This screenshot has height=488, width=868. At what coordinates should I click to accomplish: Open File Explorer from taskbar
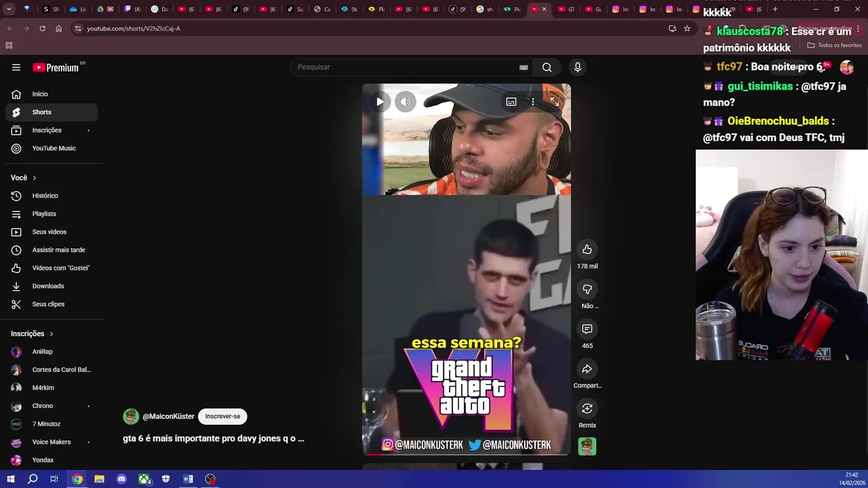(x=99, y=479)
